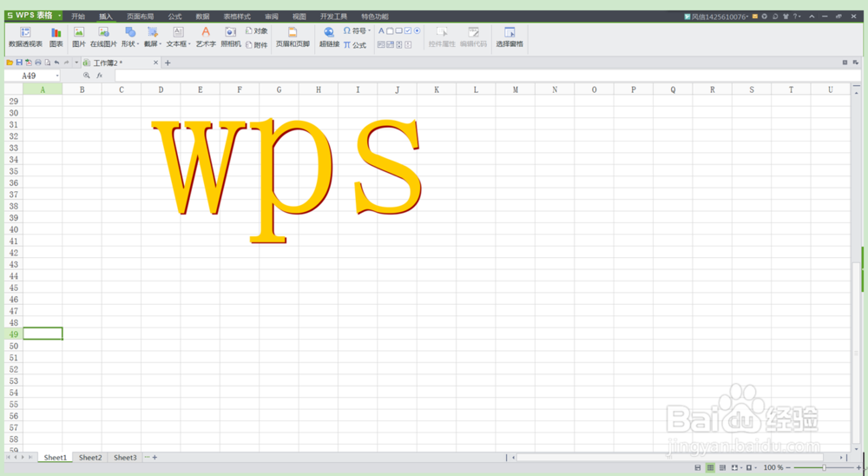The image size is (868, 476).
Task: Insert a checkbox form control
Action: pos(408,31)
